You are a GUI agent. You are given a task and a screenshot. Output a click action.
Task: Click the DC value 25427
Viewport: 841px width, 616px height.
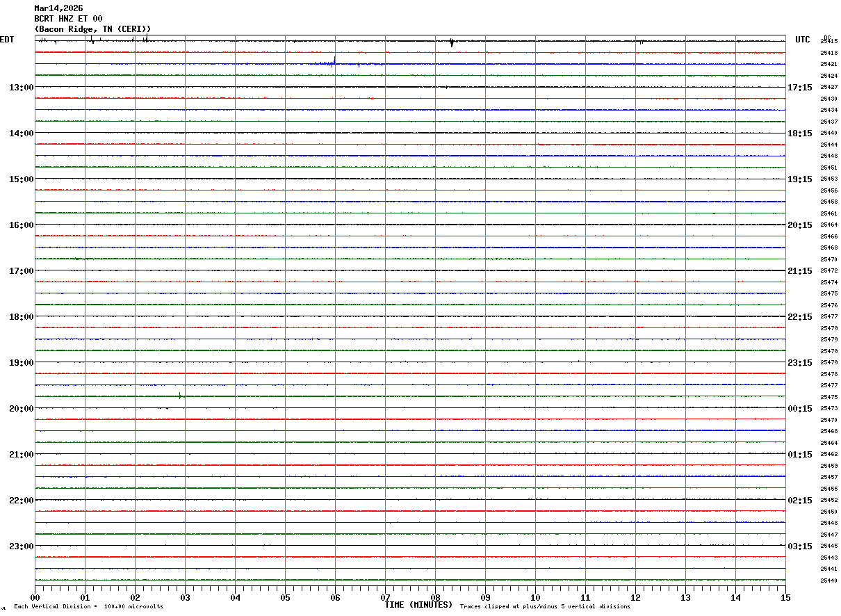coord(828,88)
